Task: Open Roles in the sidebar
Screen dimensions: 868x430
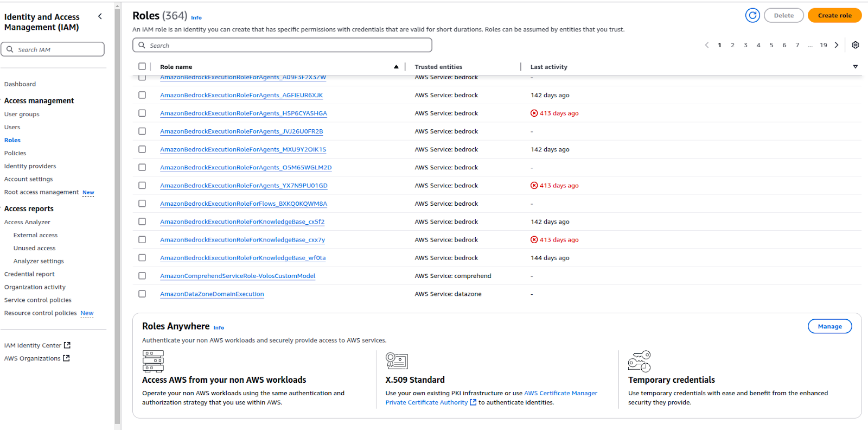Action: (12, 140)
